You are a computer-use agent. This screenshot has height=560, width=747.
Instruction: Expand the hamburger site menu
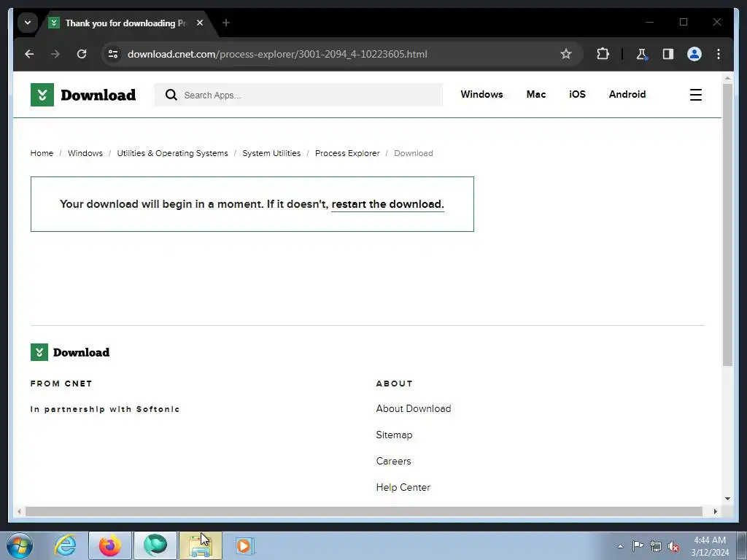(x=695, y=95)
